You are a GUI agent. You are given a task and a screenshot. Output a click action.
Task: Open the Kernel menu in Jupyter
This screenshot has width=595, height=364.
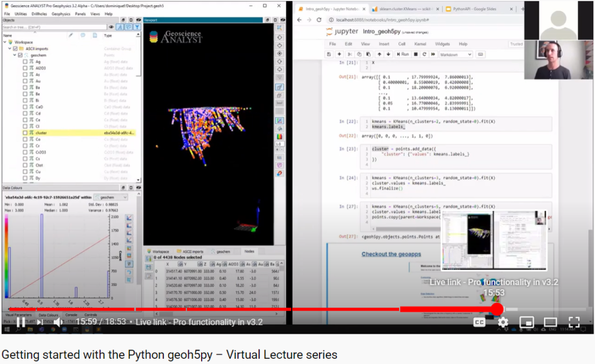tap(420, 44)
